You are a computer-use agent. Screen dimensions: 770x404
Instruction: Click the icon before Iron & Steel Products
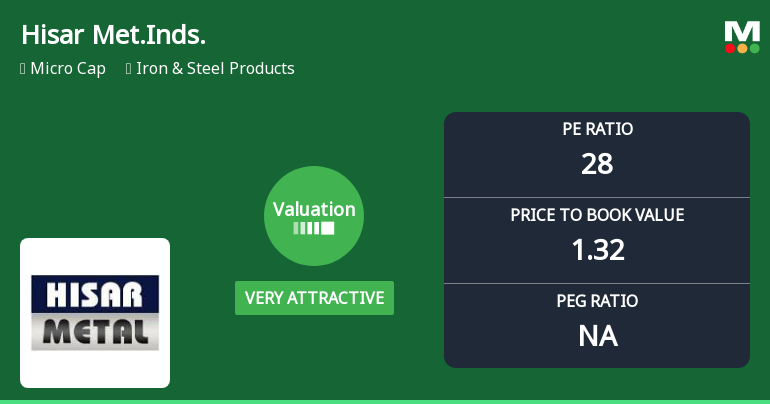click(128, 69)
